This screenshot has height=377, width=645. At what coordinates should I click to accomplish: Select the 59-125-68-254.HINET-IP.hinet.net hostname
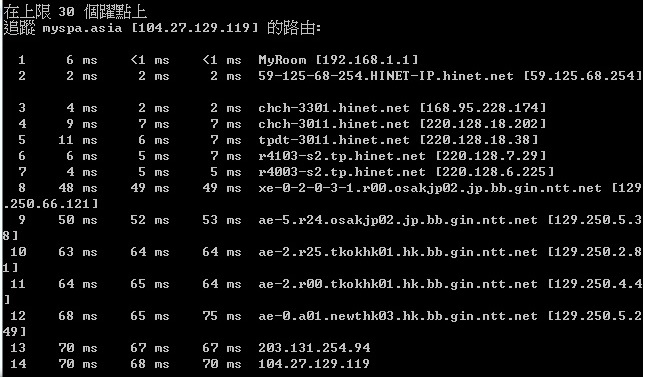click(386, 76)
